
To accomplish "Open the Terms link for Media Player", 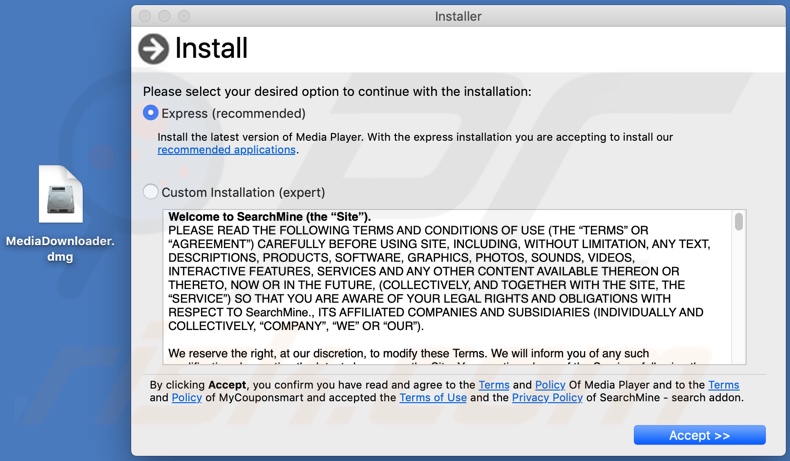I will [494, 385].
